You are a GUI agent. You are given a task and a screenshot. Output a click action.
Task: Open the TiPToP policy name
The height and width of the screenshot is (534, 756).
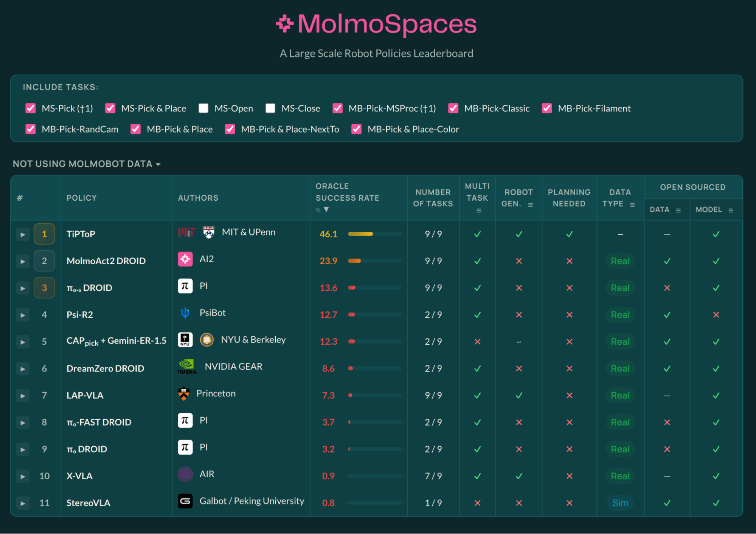point(81,234)
